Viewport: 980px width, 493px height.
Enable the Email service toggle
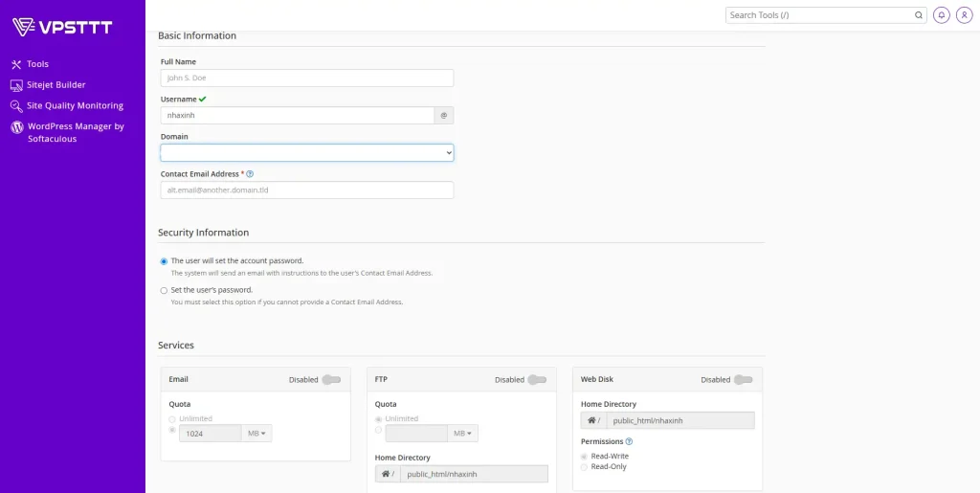(x=331, y=380)
